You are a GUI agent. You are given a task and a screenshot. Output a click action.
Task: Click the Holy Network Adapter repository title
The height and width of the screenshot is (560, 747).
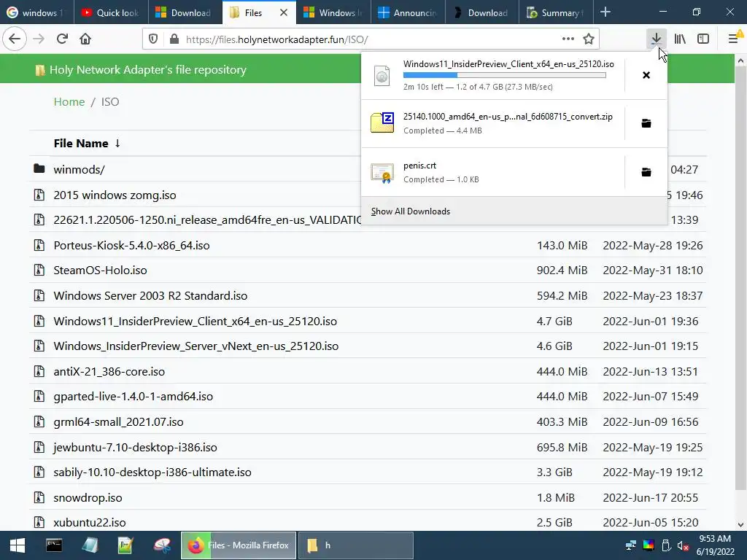[x=147, y=69]
